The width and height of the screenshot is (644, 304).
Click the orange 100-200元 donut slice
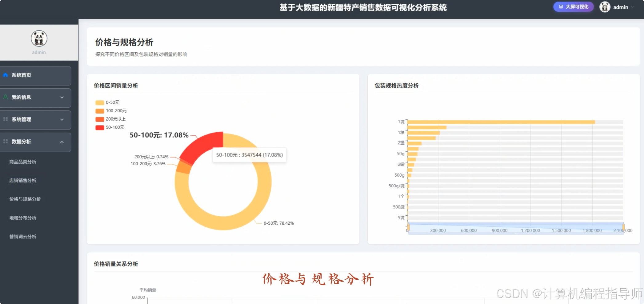(184, 167)
